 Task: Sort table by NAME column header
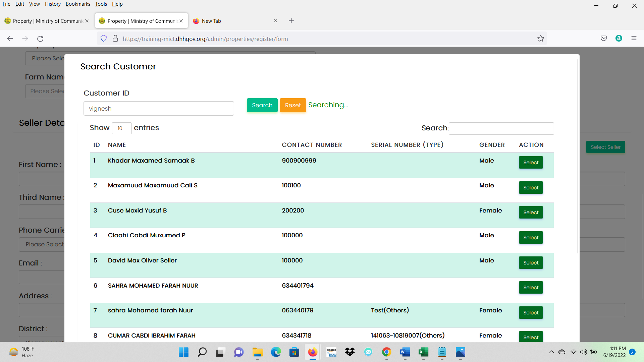(117, 145)
